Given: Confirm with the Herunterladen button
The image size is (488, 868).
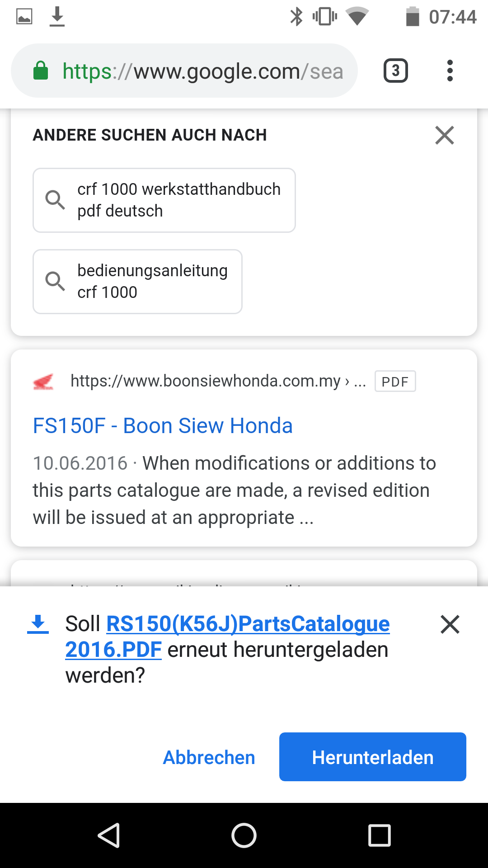Looking at the screenshot, I should 373,757.
